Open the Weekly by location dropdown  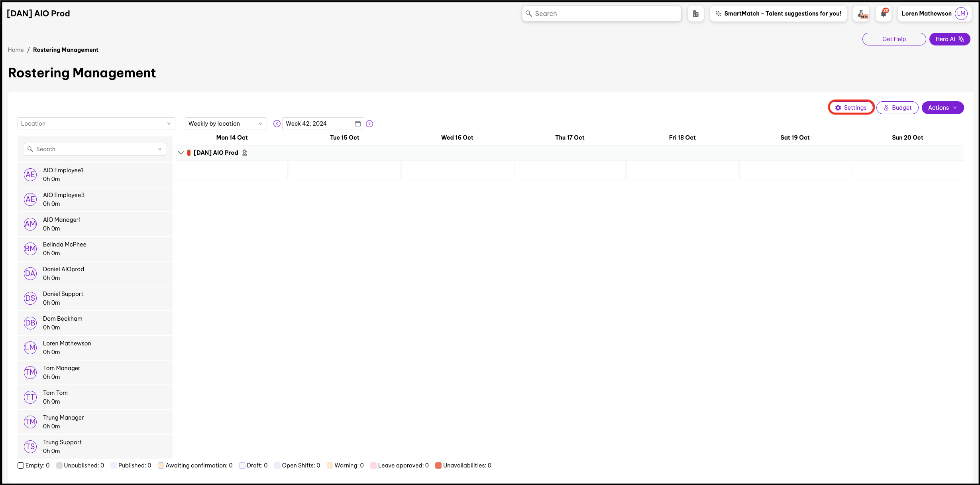point(226,124)
